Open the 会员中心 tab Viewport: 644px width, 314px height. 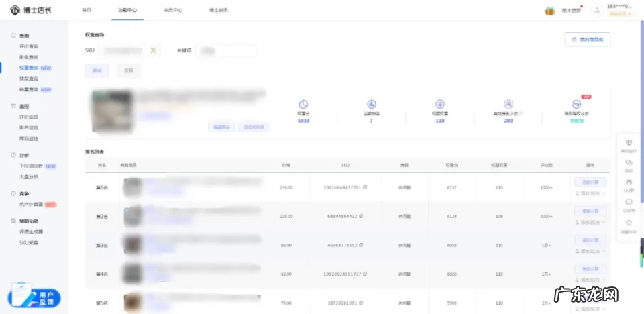(172, 11)
